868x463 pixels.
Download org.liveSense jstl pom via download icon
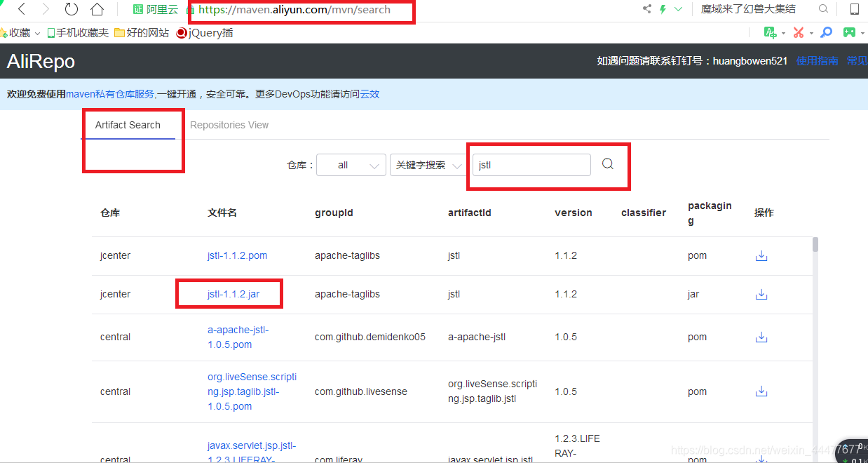(761, 391)
